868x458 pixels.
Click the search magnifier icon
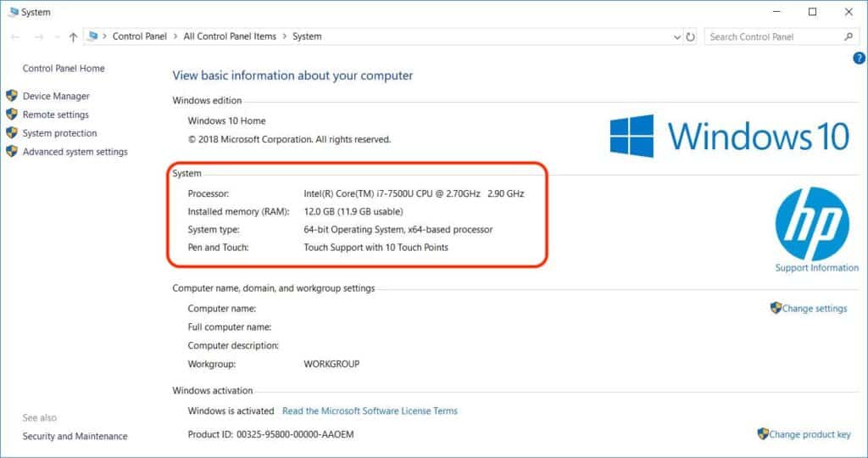848,36
